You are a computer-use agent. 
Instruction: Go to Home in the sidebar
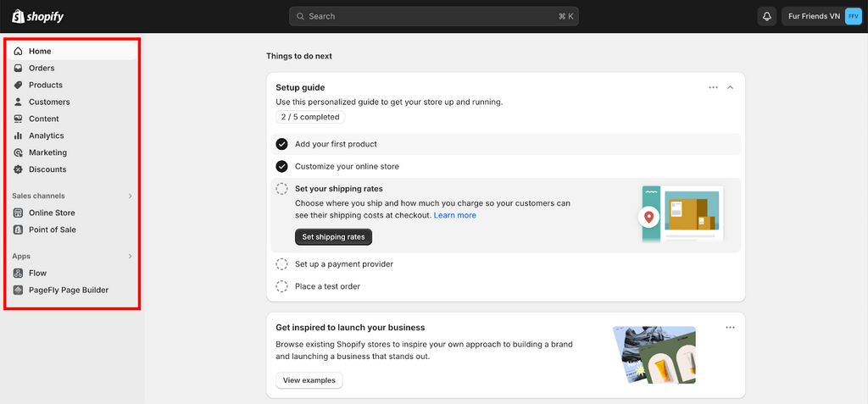click(73, 51)
